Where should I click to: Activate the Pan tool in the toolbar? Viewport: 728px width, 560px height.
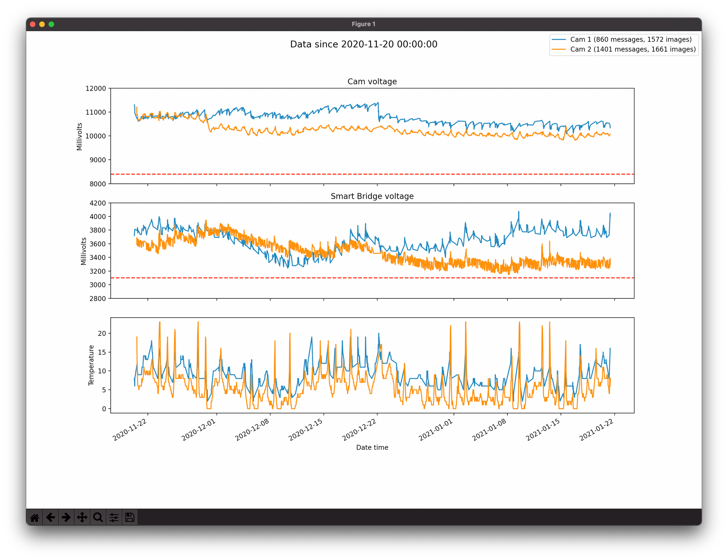click(82, 517)
